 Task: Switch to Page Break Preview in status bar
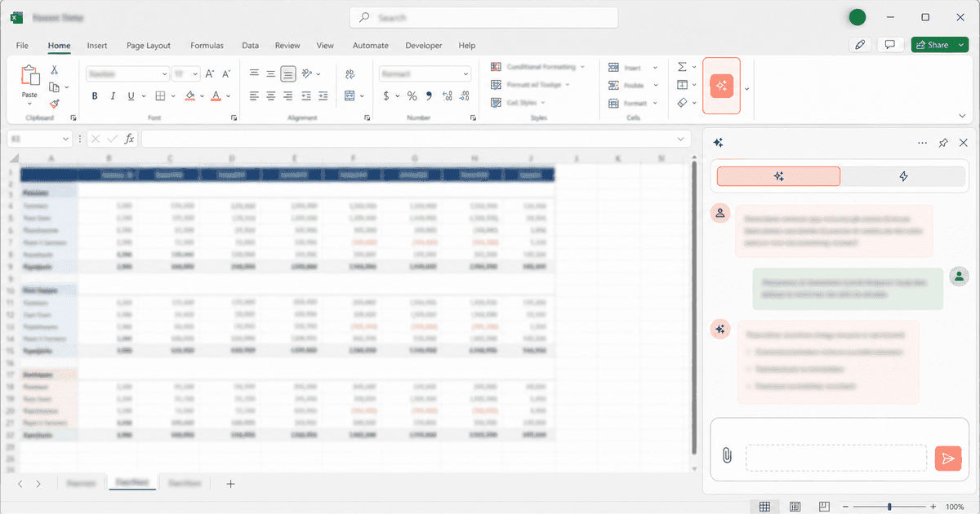pyautogui.click(x=826, y=507)
